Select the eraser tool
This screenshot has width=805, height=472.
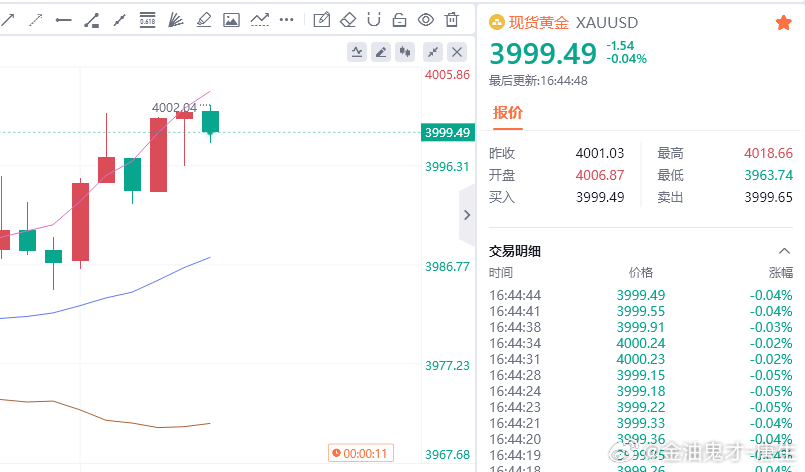pyautogui.click(x=348, y=20)
